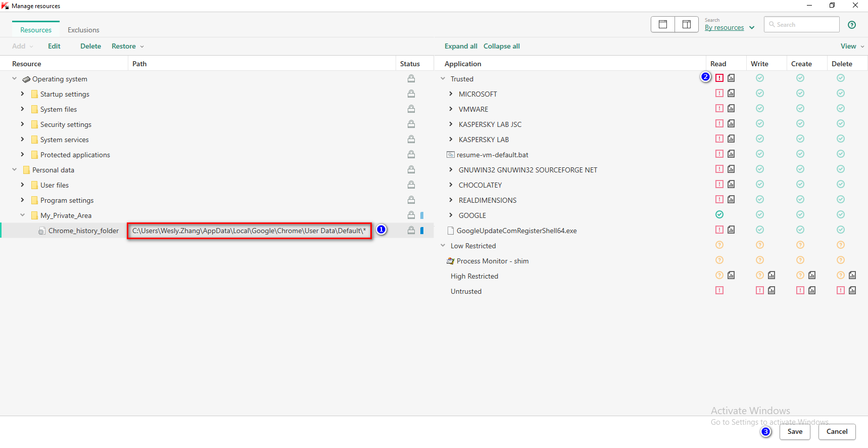Screen dimensions: 868x448
Task: Click the Delete deny icon for Untrusted
Action: tap(841, 290)
